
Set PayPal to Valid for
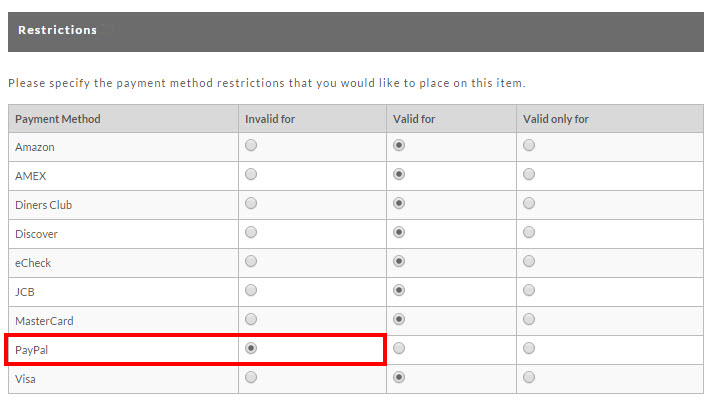(x=399, y=348)
